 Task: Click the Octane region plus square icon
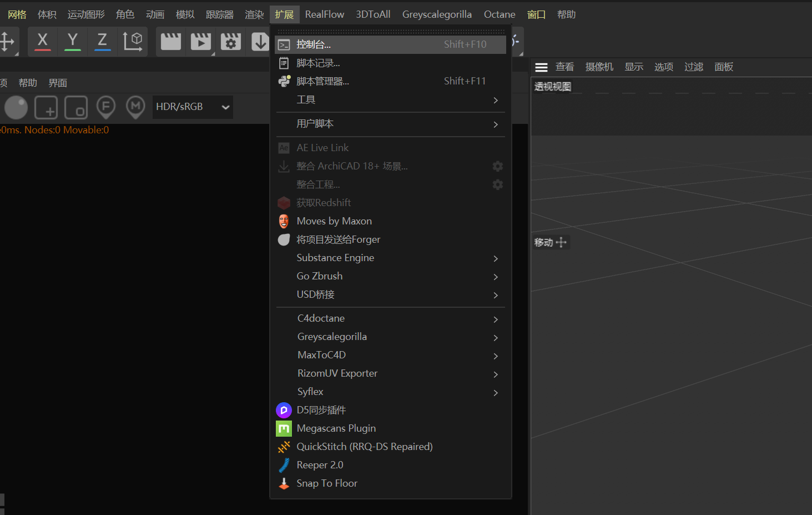pyautogui.click(x=46, y=107)
